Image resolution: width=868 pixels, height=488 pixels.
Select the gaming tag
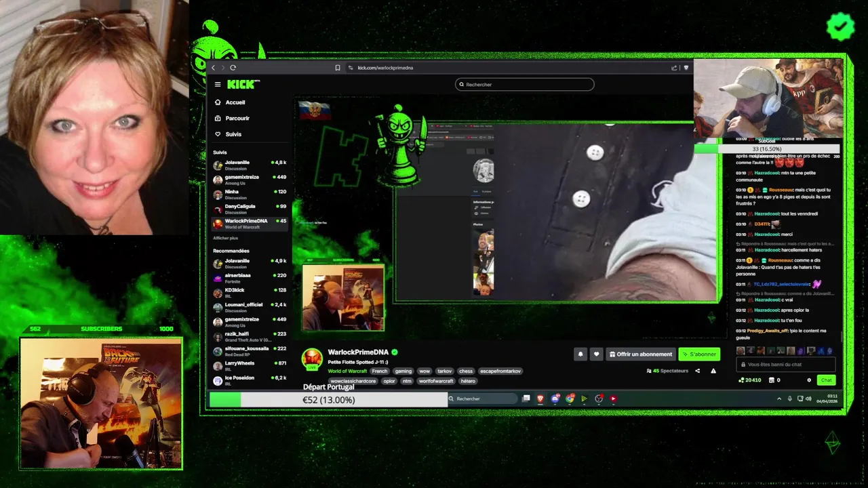(x=403, y=371)
